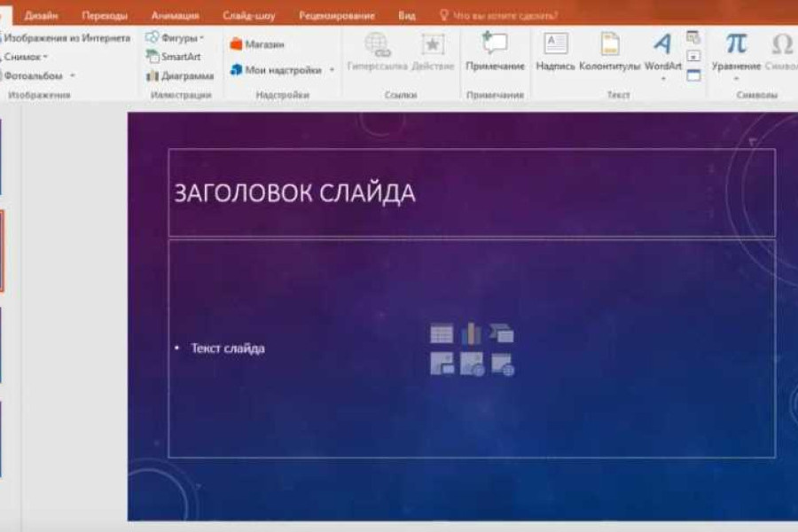The height and width of the screenshot is (532, 798).
Task: Expand the Уравнение equation dropdown
Action: click(x=736, y=79)
